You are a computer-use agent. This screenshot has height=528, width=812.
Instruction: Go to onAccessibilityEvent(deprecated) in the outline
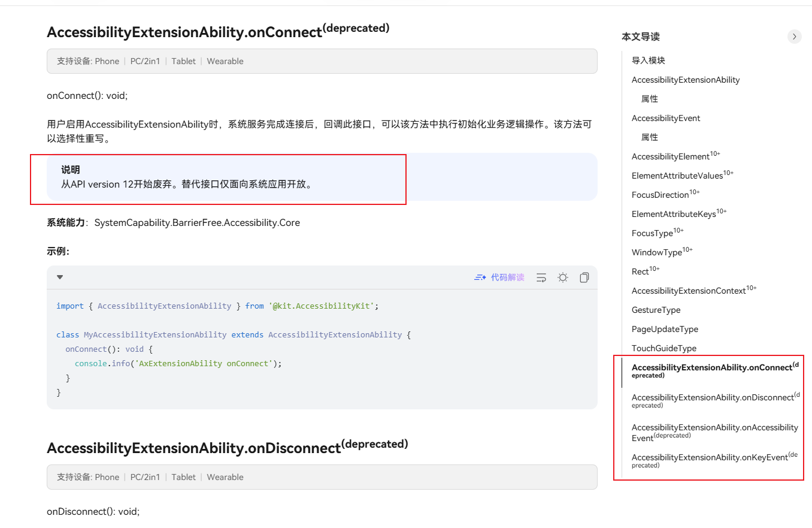coord(715,432)
